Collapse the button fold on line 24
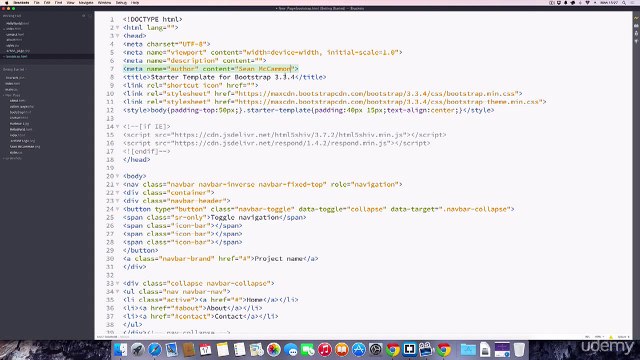640x360 pixels. pos(118,209)
